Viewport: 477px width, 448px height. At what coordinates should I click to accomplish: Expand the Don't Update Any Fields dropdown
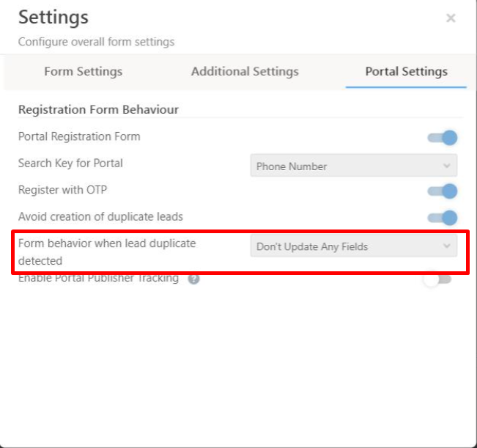353,247
